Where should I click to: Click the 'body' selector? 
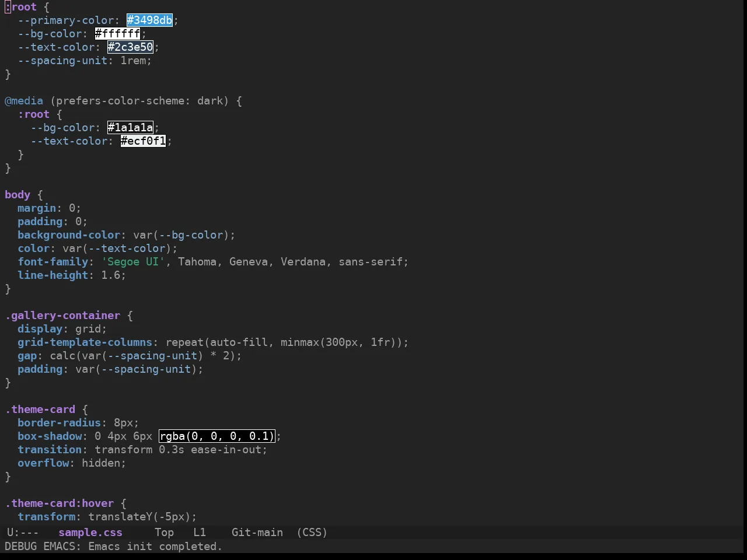point(18,195)
